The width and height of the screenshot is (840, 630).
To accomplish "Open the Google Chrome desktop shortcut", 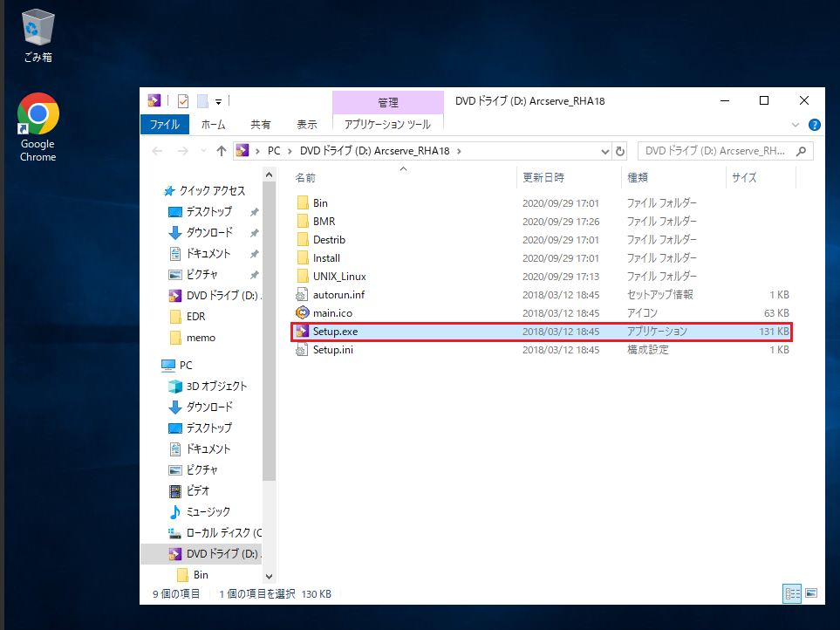I will [x=38, y=127].
